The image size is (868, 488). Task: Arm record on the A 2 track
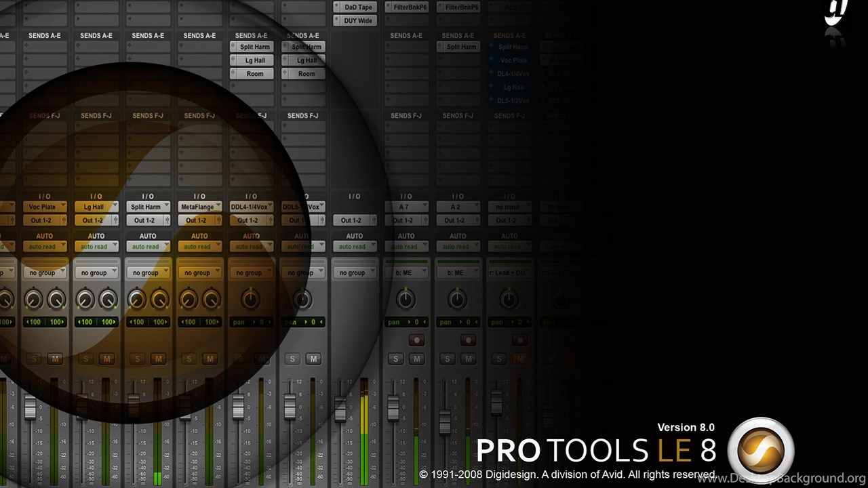[468, 340]
